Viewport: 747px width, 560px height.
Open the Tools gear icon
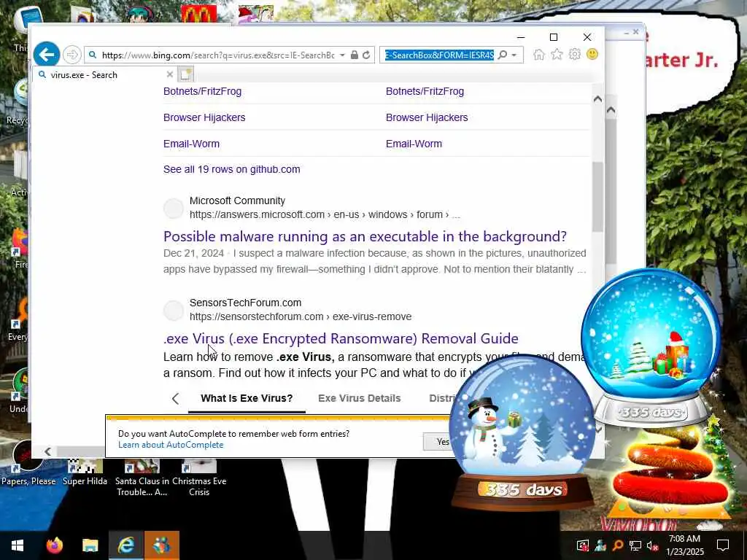click(x=575, y=54)
